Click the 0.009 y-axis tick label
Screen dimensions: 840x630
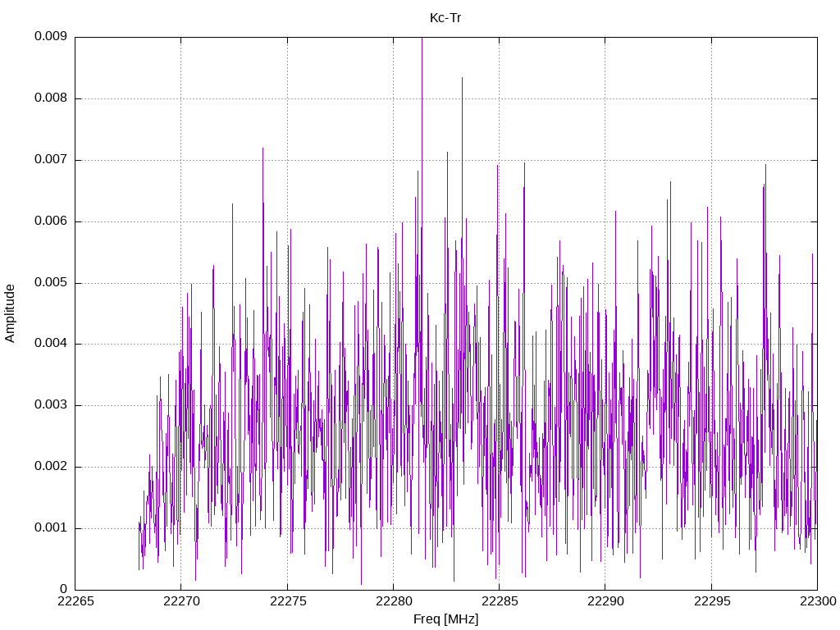[51, 36]
